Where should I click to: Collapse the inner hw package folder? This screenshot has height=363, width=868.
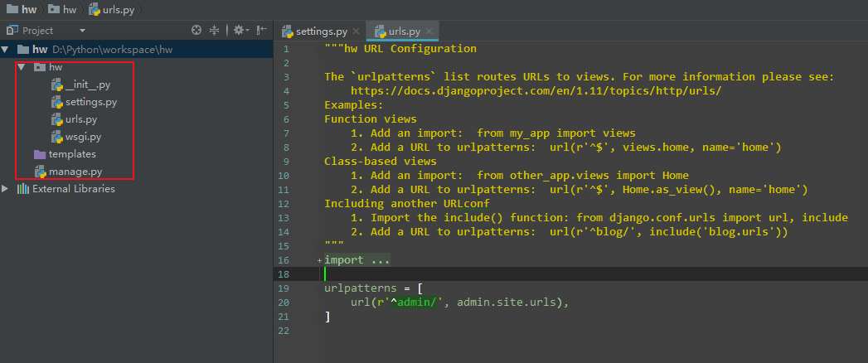pos(22,67)
